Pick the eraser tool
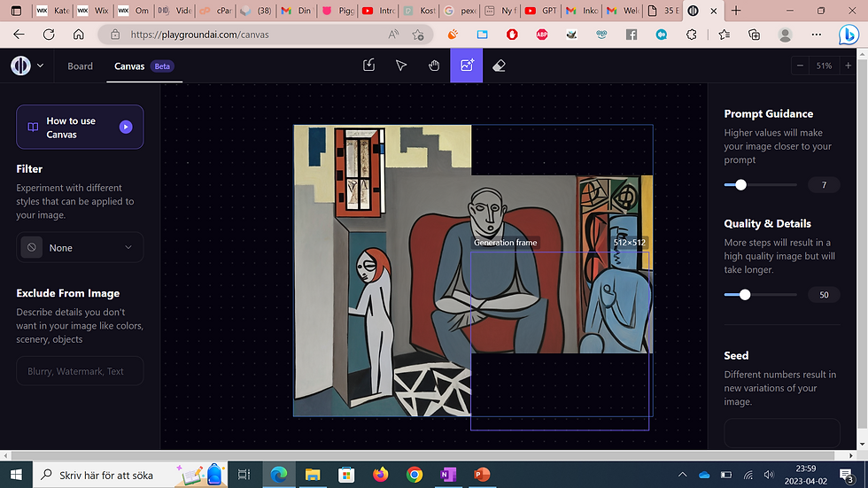Screen dimensions: 868x488 coord(499,66)
